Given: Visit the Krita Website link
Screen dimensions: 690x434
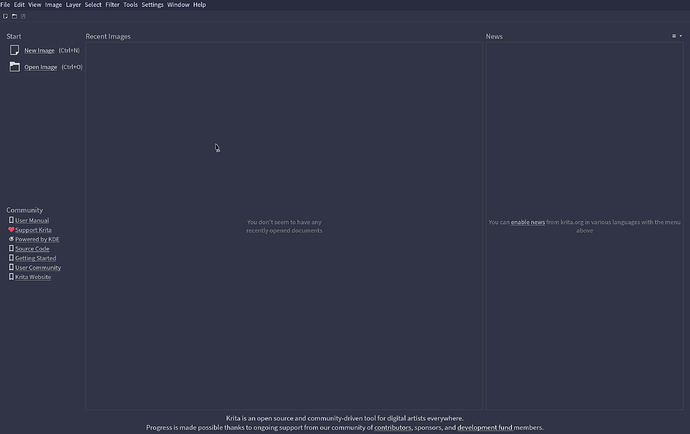Looking at the screenshot, I should click(x=33, y=277).
